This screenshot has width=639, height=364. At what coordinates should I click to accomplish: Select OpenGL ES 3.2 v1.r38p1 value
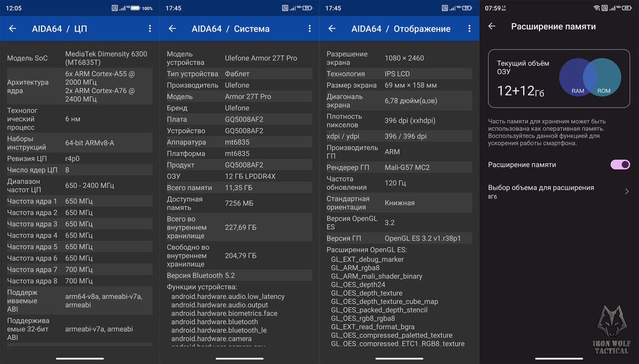423,238
